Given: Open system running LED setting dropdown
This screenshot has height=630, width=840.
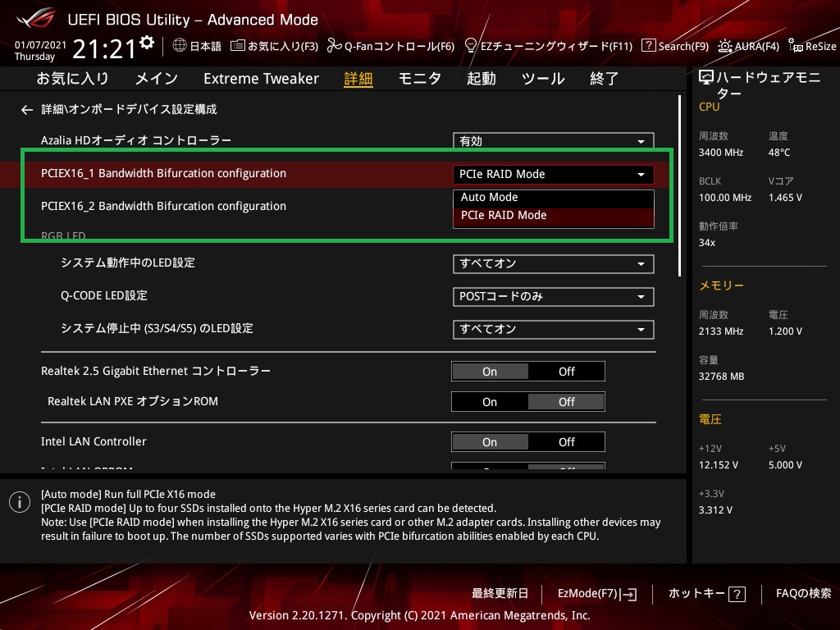Looking at the screenshot, I should 554,264.
